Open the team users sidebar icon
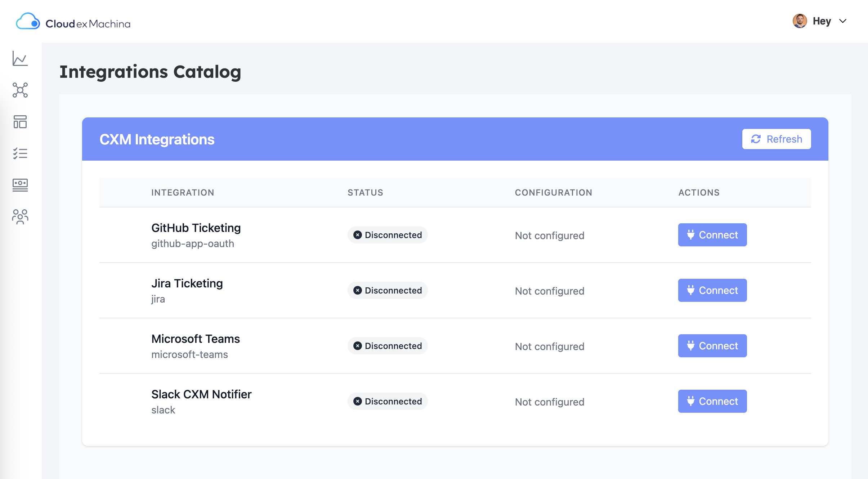 [20, 217]
